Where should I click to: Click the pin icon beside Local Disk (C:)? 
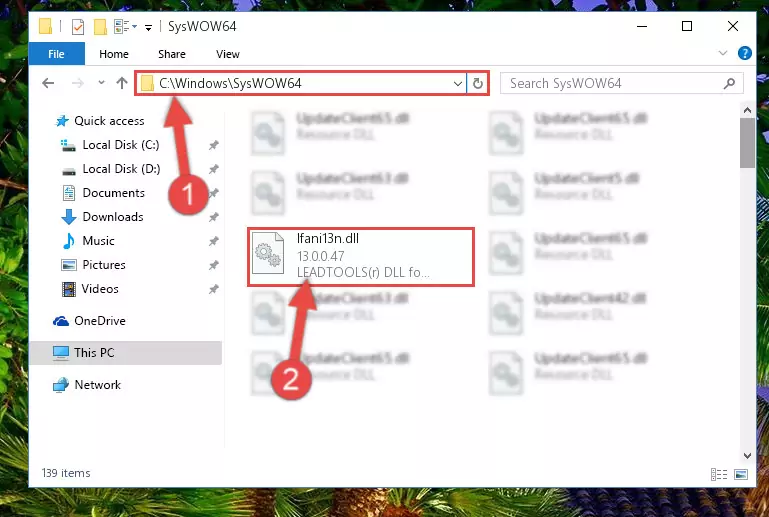[x=213, y=145]
